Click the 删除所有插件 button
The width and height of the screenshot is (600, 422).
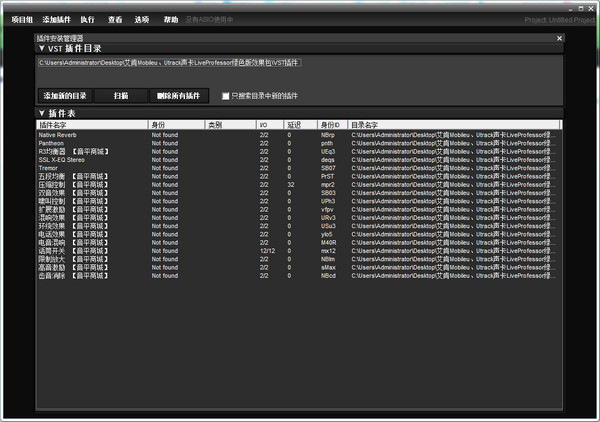[179, 96]
